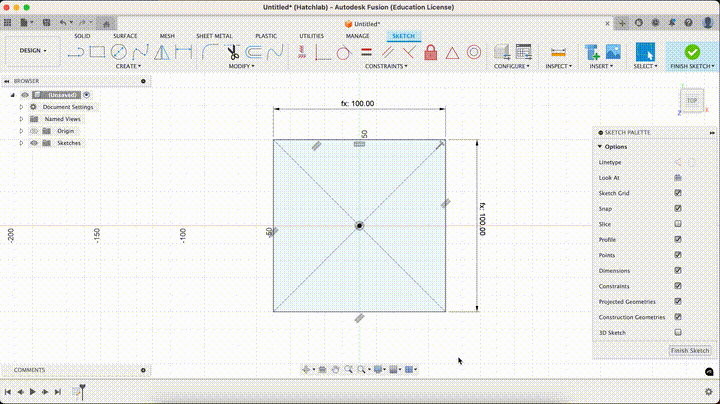
Task: Select the Spline tool in Create
Action: click(x=141, y=52)
